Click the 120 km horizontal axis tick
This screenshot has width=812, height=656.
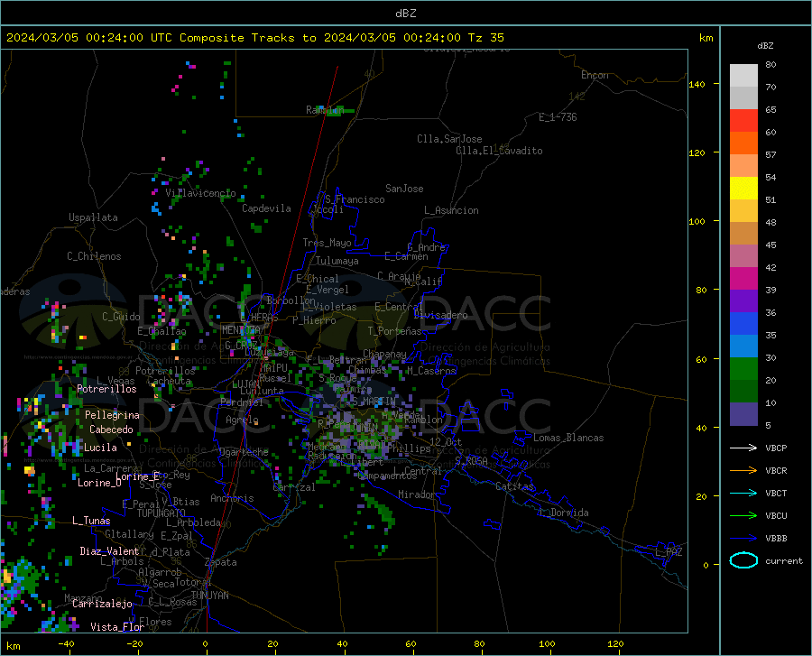click(615, 644)
